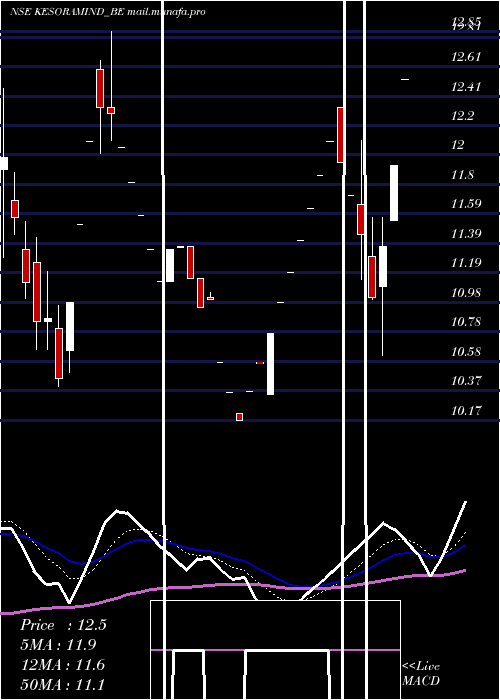Click the 10.17 price axis label

point(466,411)
